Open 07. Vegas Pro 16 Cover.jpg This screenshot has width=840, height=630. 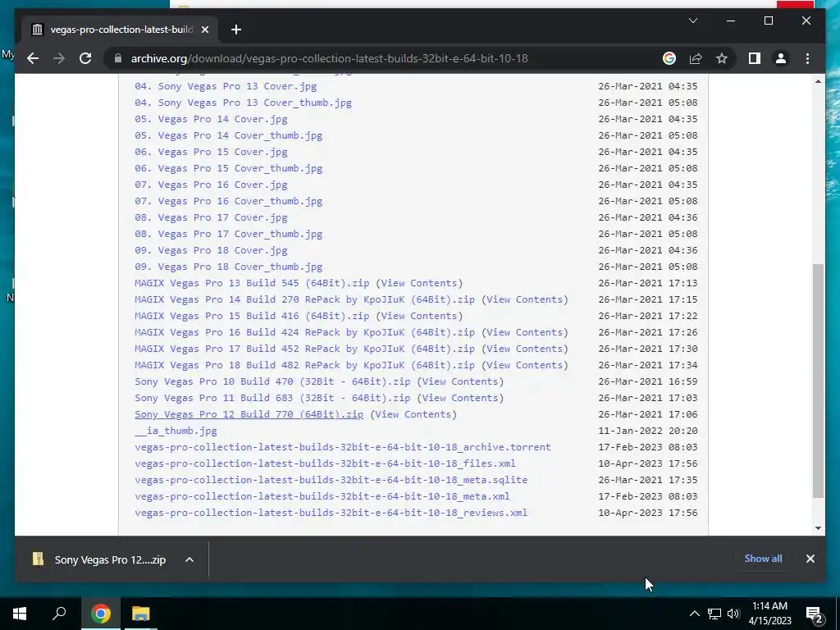211,185
